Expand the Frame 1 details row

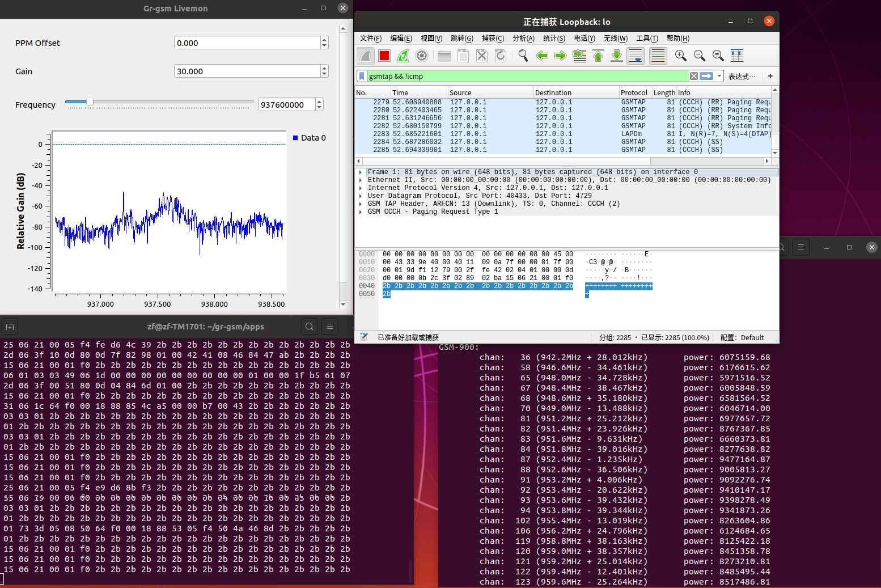361,172
